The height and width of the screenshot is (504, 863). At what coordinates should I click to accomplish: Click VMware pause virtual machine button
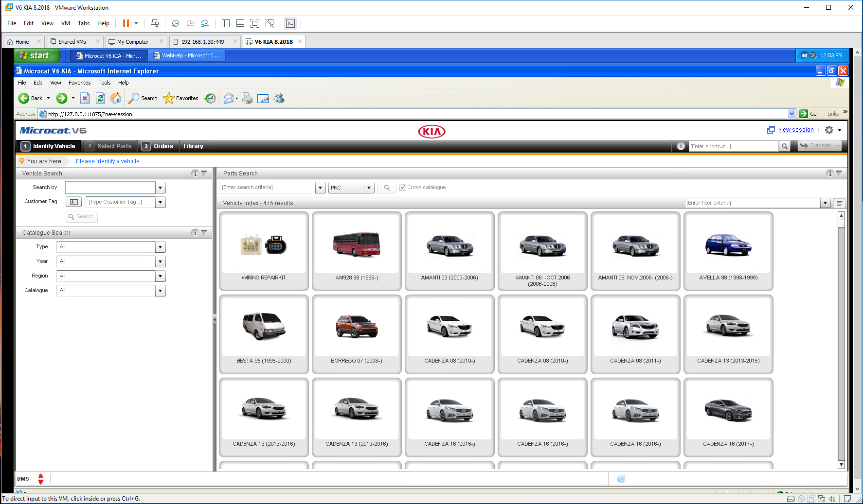coord(126,23)
